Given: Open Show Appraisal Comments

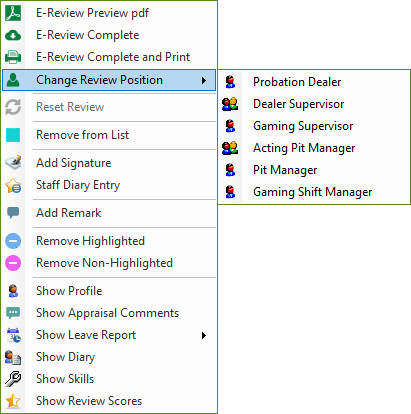Looking at the screenshot, I should click(109, 313).
